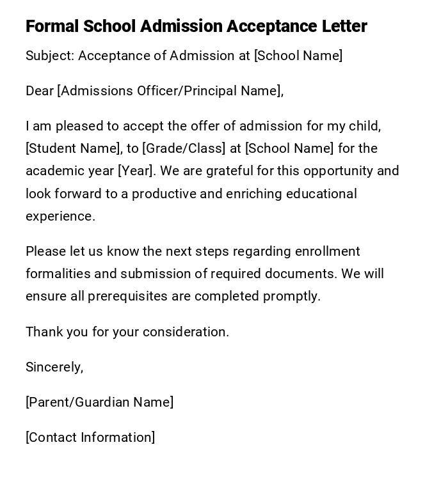Click the Formal School Admission Acceptance Letter heading
This screenshot has width=448, height=477.
[196, 26]
